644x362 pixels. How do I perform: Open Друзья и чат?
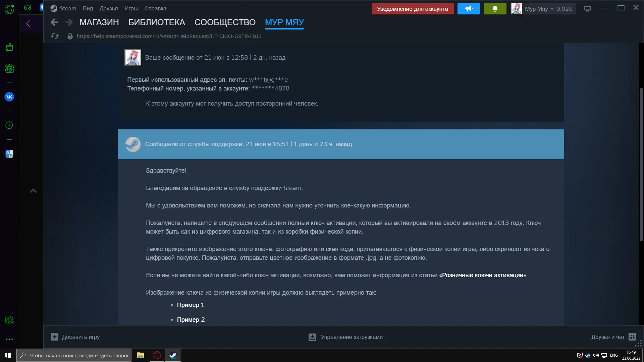pyautogui.click(x=608, y=337)
